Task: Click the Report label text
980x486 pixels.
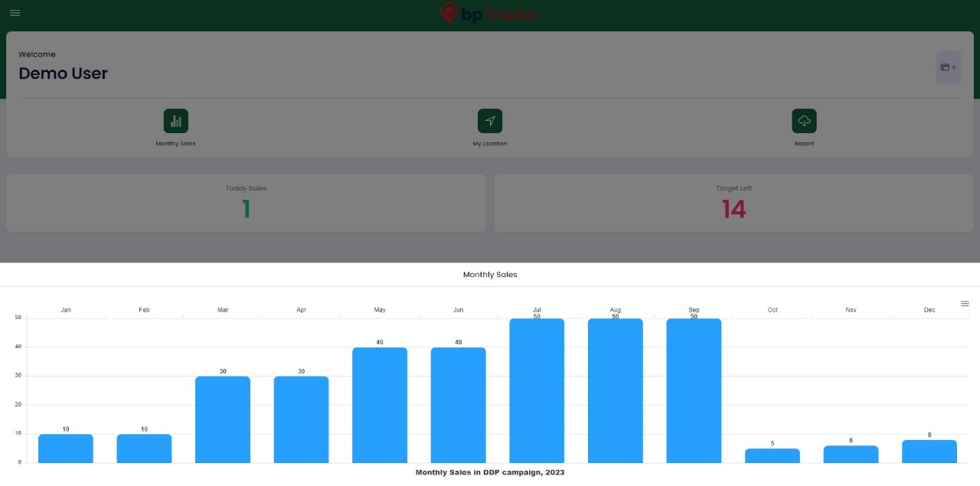Action: 804,144
